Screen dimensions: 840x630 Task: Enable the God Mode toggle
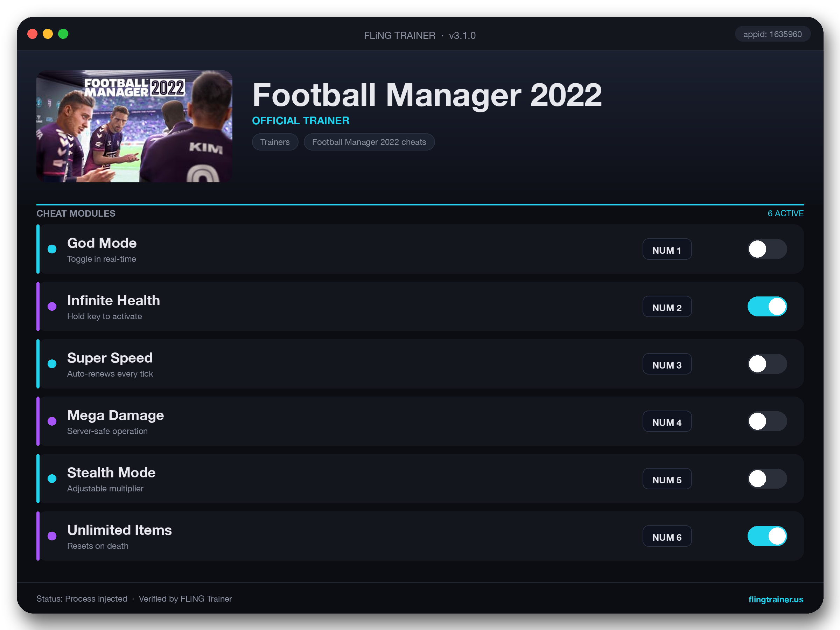click(x=767, y=249)
